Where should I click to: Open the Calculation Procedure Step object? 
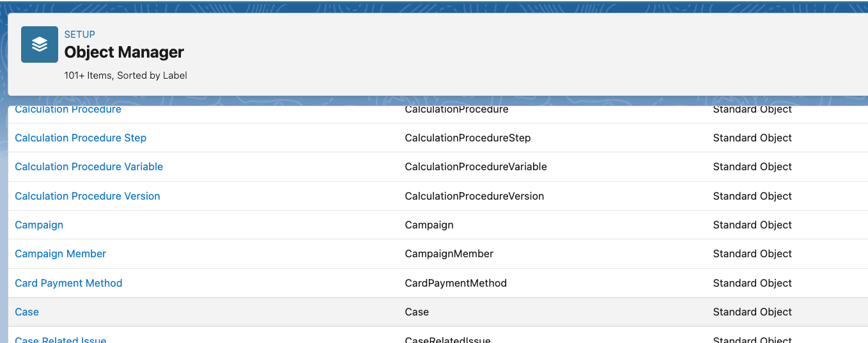pyautogui.click(x=81, y=138)
